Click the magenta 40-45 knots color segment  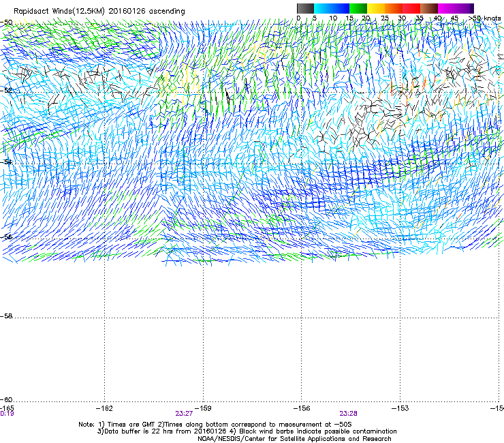[447, 8]
